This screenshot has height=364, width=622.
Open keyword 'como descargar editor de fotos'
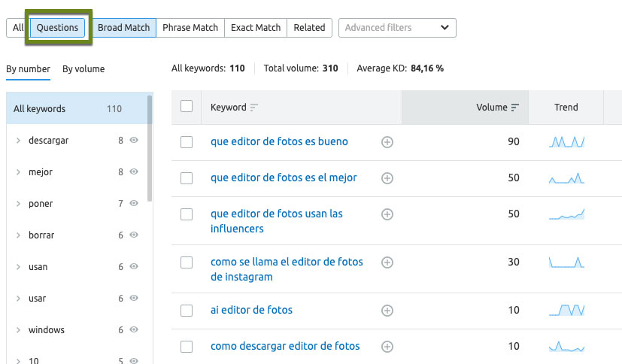coord(285,346)
